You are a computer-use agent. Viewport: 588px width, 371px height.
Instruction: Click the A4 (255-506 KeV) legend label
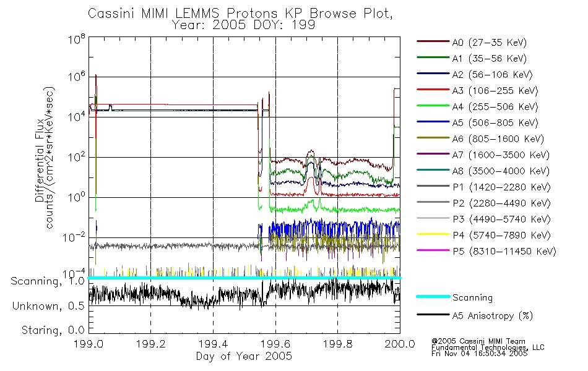[495, 107]
